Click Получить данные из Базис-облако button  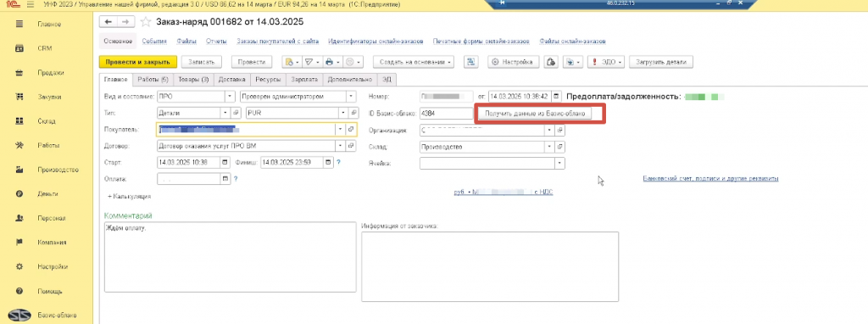pos(535,114)
